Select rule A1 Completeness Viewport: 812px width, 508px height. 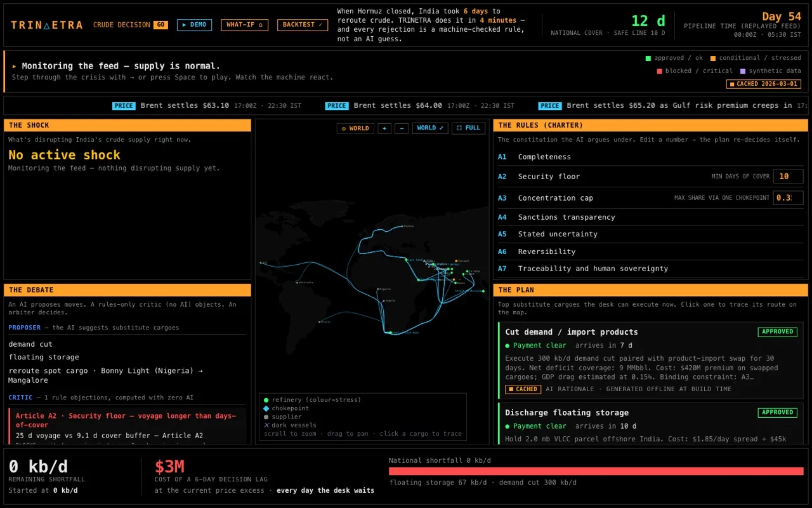pos(651,157)
